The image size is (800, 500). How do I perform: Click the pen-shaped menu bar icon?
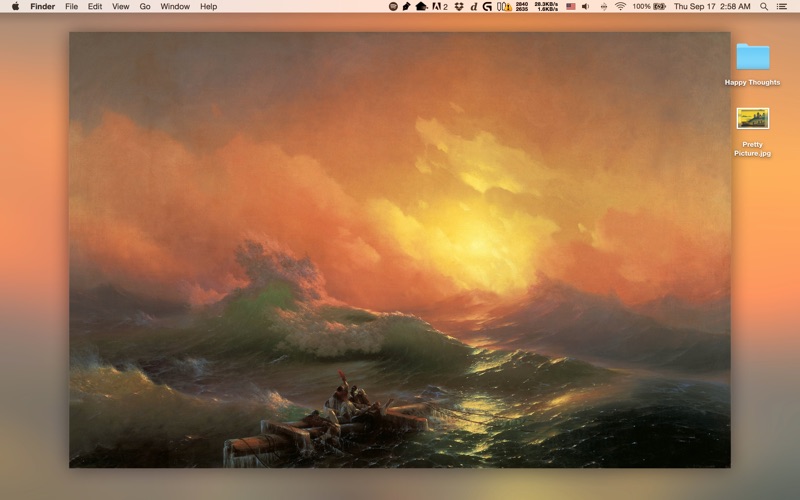tap(406, 7)
